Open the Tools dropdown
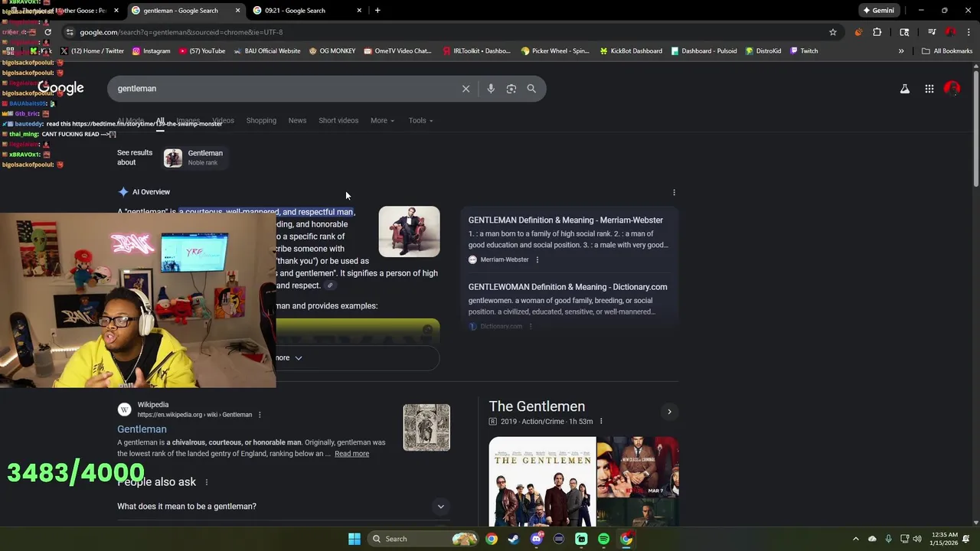Image resolution: width=980 pixels, height=551 pixels. [x=420, y=120]
